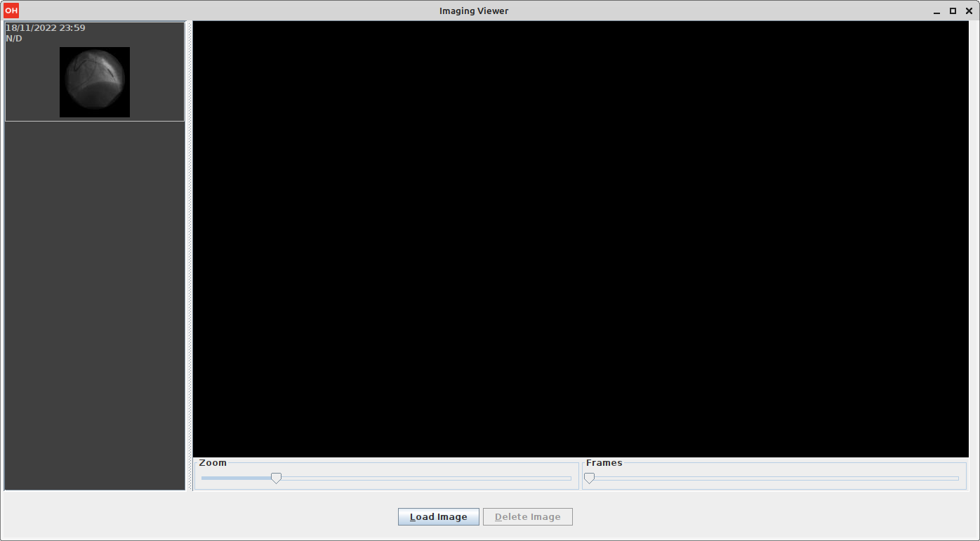Click the far right end of Frames track
The width and height of the screenshot is (980, 541).
(956, 478)
